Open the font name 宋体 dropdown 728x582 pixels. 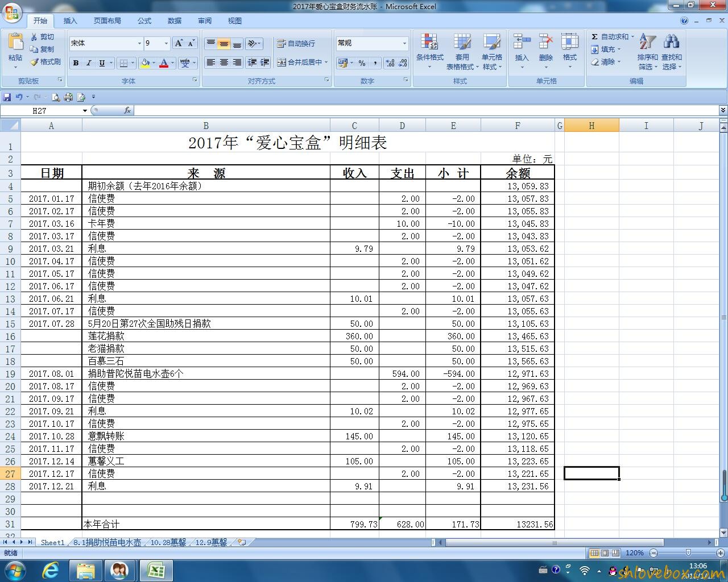[139, 43]
